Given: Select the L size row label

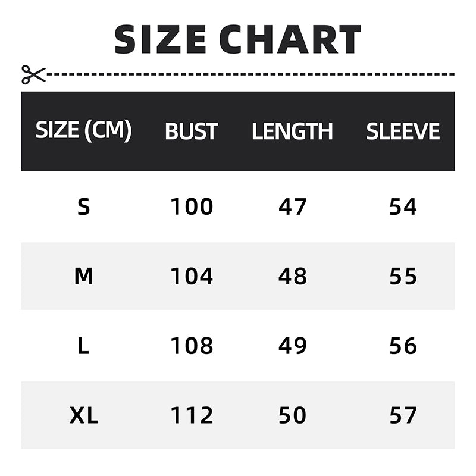Looking at the screenshot, I should click(x=84, y=346).
